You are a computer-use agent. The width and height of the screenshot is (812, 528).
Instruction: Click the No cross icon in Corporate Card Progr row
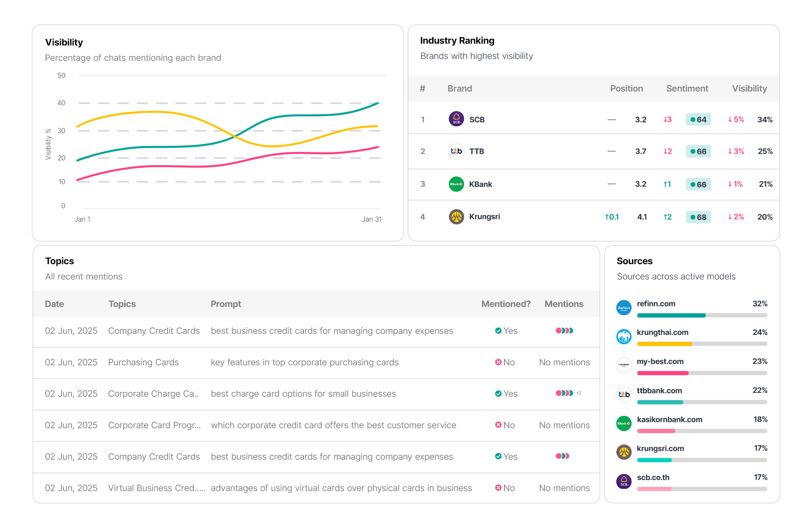[498, 425]
